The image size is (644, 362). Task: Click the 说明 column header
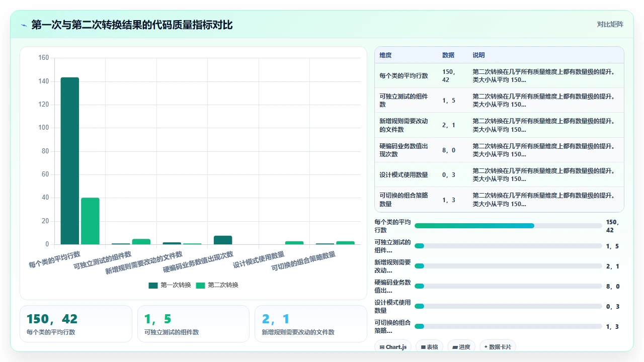tap(479, 55)
